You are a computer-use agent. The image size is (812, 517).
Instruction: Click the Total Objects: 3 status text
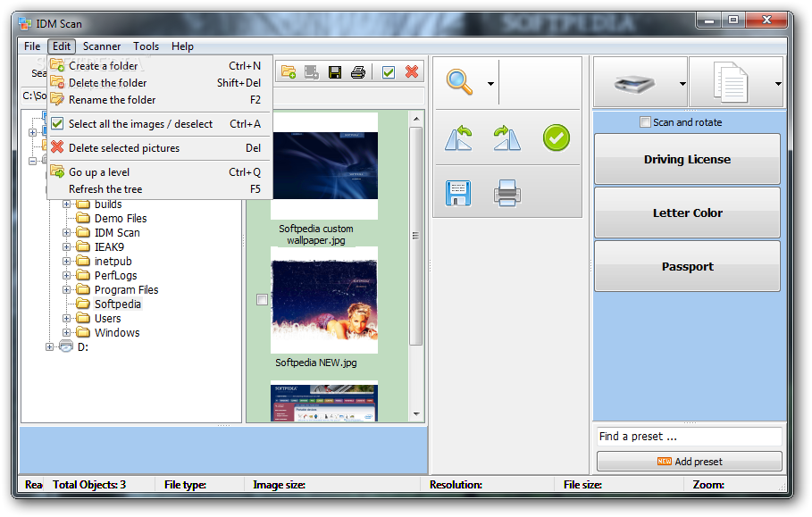89,484
